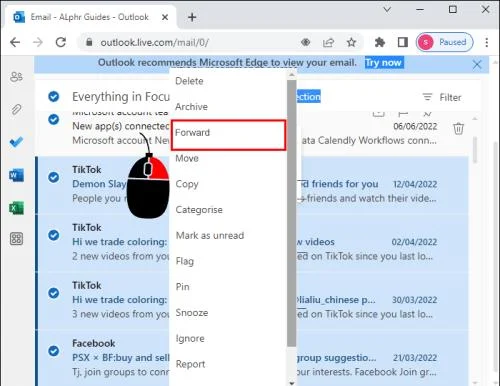The width and height of the screenshot is (500, 386).
Task: Open the 12/04/2022 TikTok email
Action: (x=252, y=185)
